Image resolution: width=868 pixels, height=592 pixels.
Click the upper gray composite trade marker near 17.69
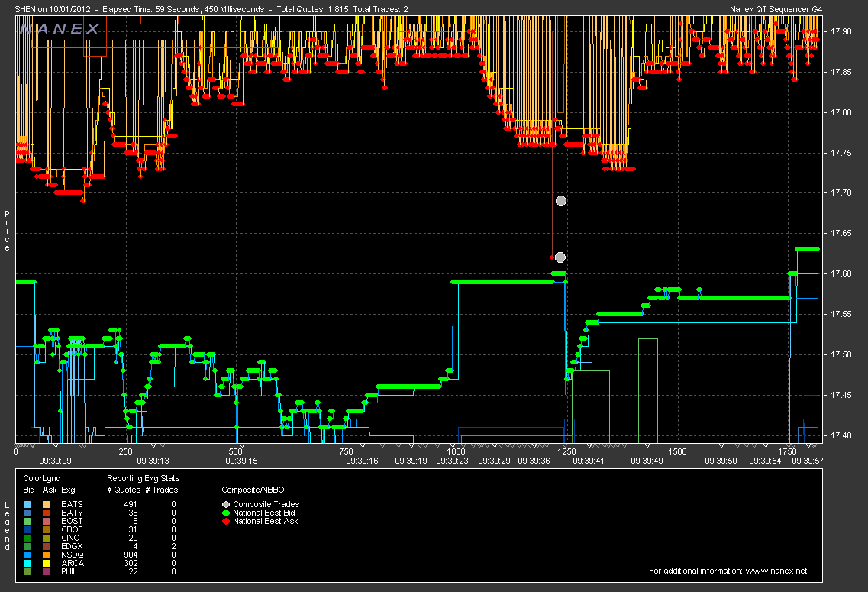[561, 201]
